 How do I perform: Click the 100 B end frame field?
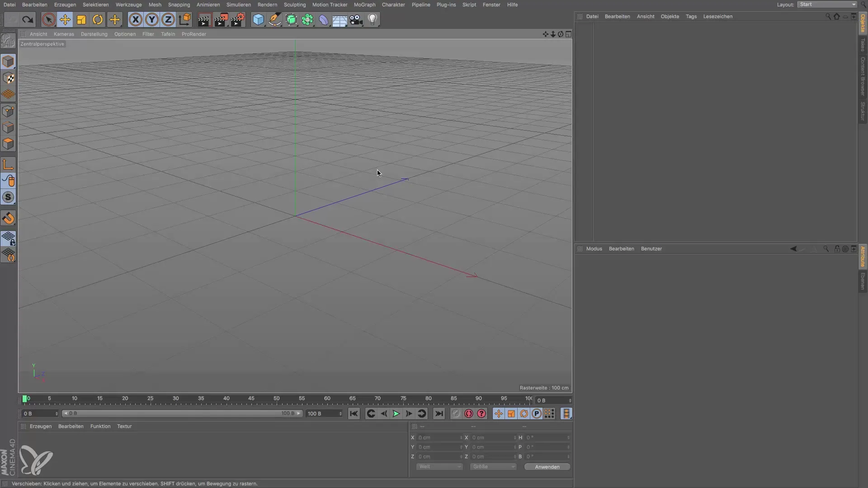pos(324,413)
